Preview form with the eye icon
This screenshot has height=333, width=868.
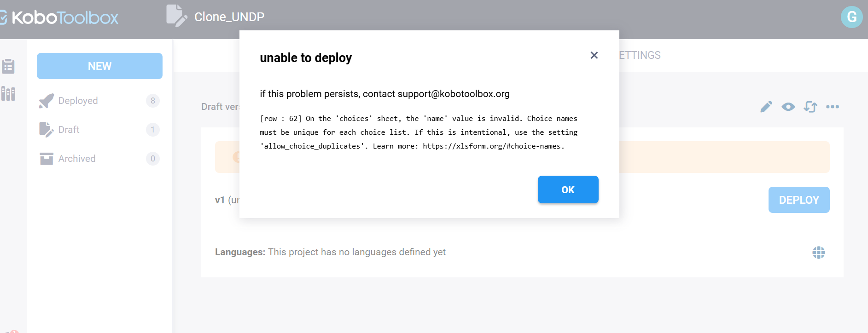(788, 107)
